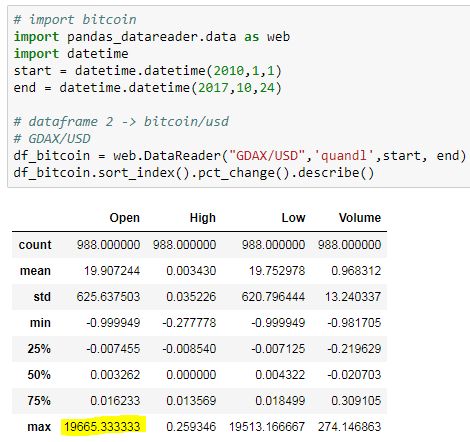470x442 pixels.
Task: Click the High column header
Action: click(203, 218)
